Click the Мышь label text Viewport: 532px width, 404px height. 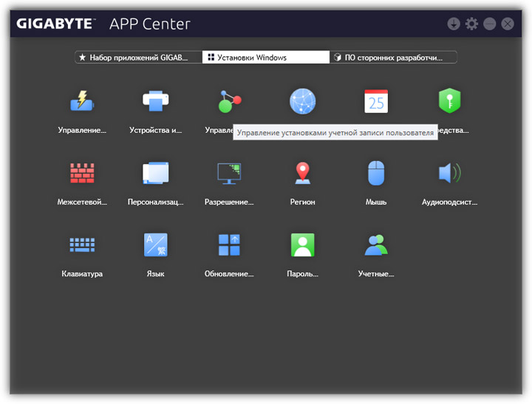[x=376, y=202]
